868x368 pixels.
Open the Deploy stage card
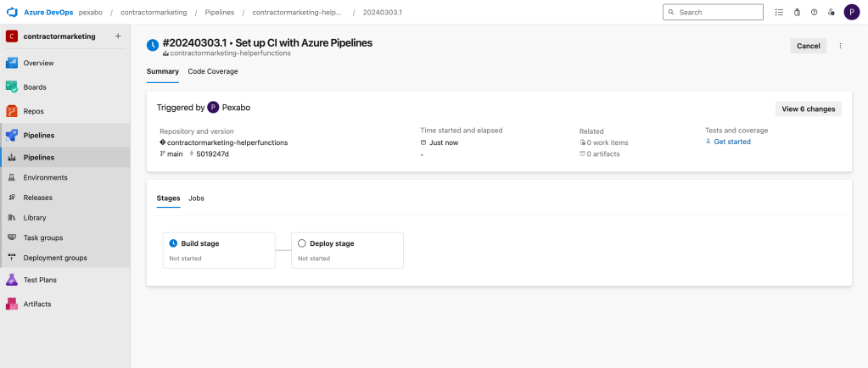[347, 250]
